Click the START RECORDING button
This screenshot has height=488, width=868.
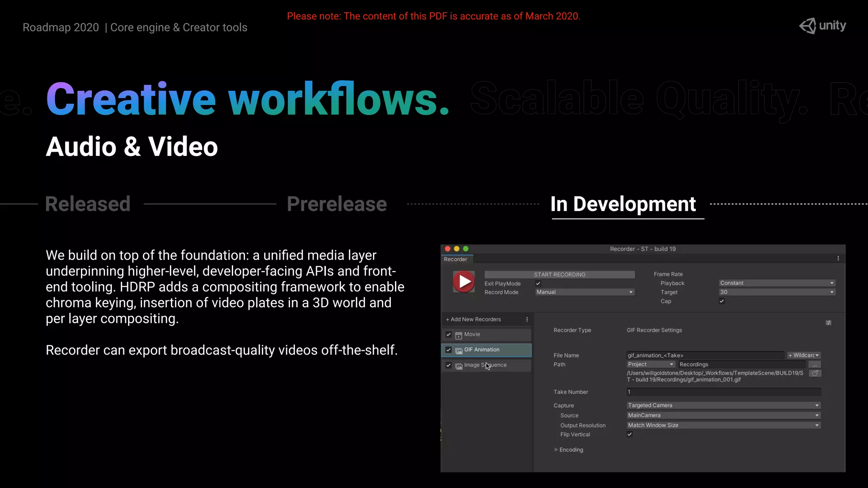pos(559,274)
